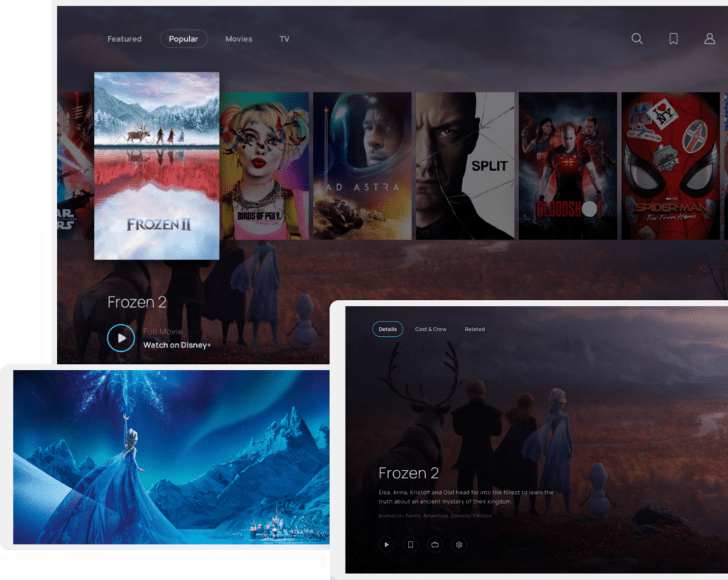Open the user profile icon
This screenshot has width=728, height=580.
pos(710,38)
